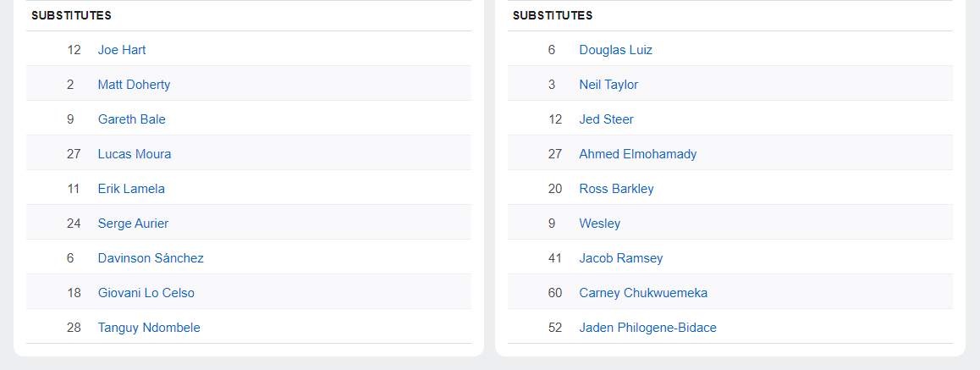Select Giovani Lo Celso
Image resolution: width=980 pixels, height=370 pixels.
[146, 293]
